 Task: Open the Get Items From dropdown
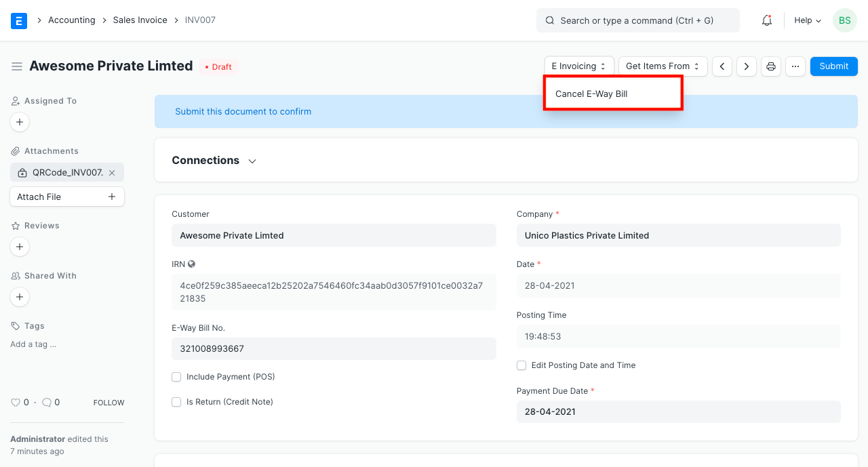(x=663, y=66)
